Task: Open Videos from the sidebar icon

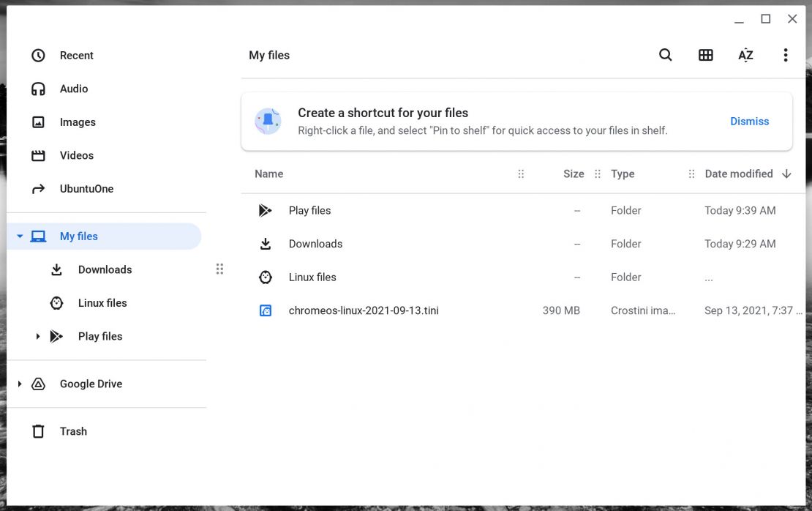Action: 38,155
